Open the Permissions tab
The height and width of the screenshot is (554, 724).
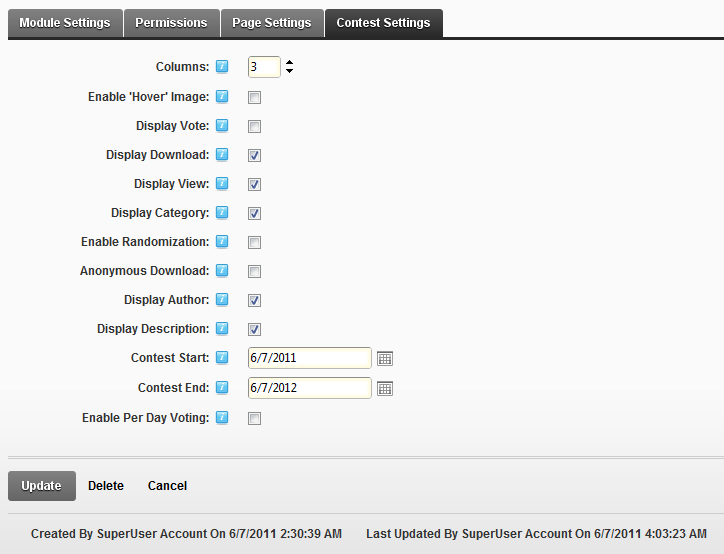coord(171,23)
